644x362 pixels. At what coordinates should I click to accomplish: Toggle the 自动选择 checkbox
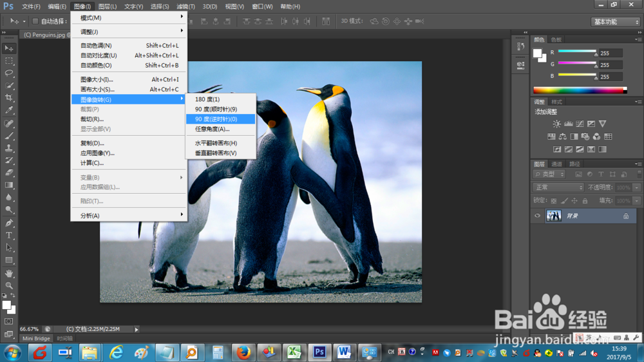pyautogui.click(x=35, y=21)
